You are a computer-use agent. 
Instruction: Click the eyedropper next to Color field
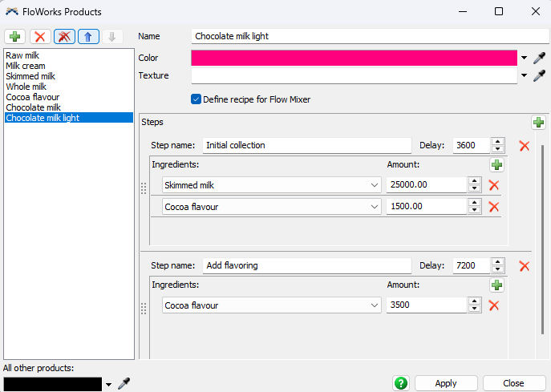click(x=539, y=58)
